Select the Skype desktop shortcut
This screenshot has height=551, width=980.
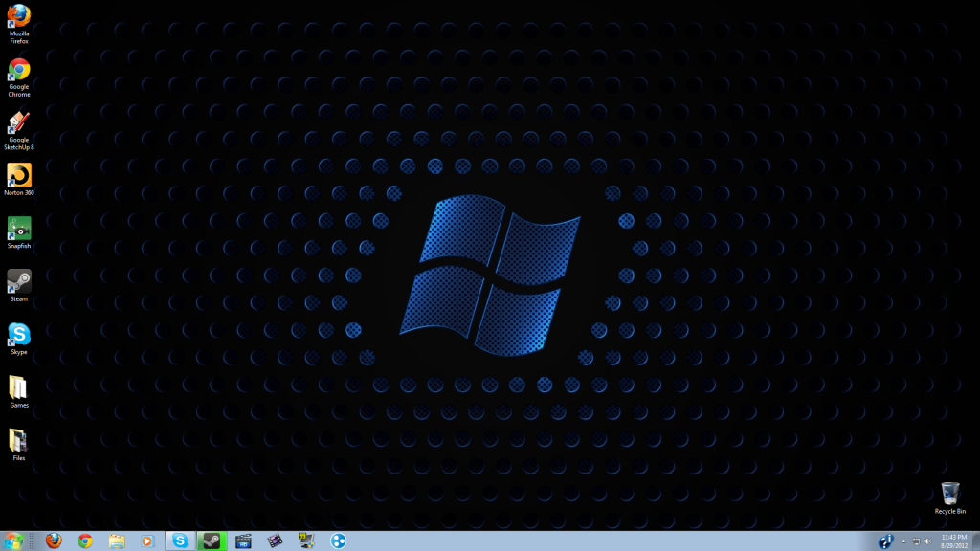coord(19,340)
